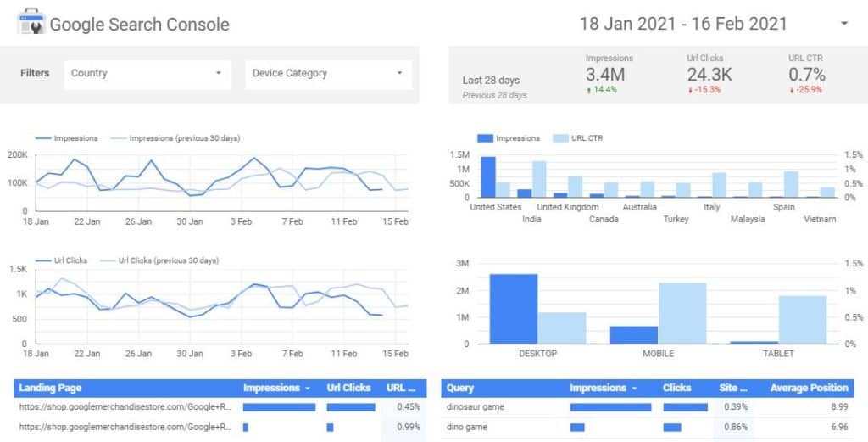868x442 pixels.
Task: Open the date range picker arrow
Action: pos(844,23)
